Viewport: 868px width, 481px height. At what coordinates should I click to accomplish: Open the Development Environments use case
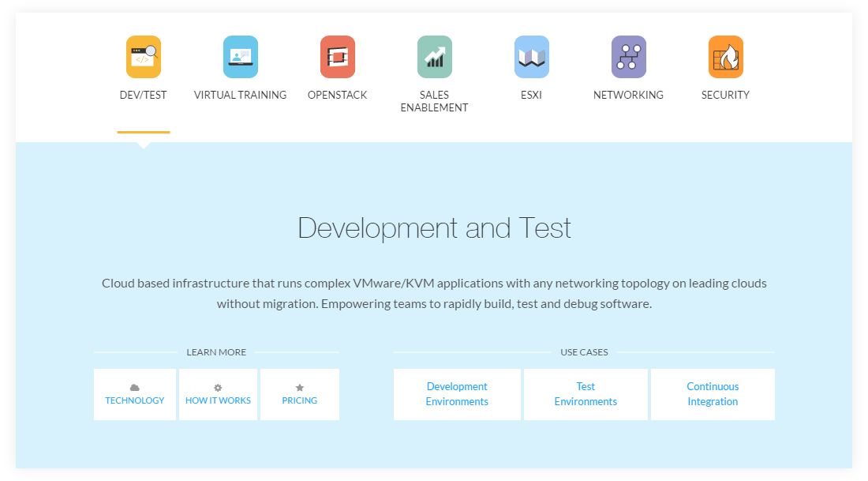tap(457, 394)
